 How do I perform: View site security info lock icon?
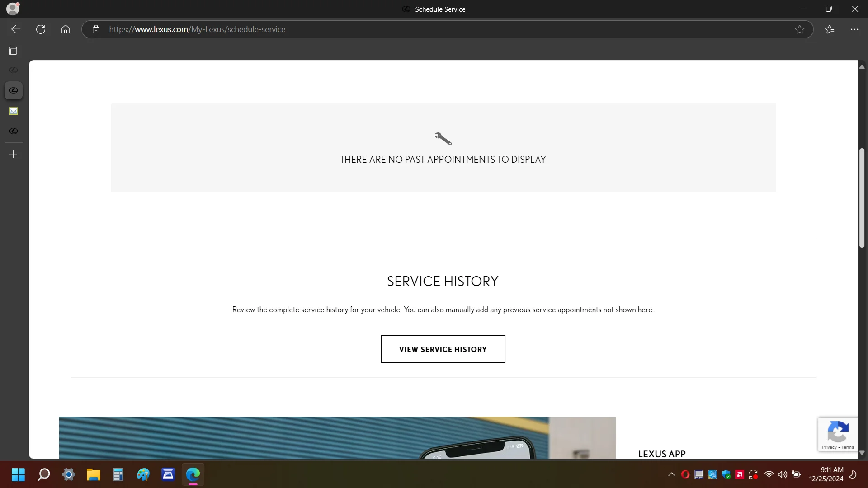pyautogui.click(x=96, y=29)
